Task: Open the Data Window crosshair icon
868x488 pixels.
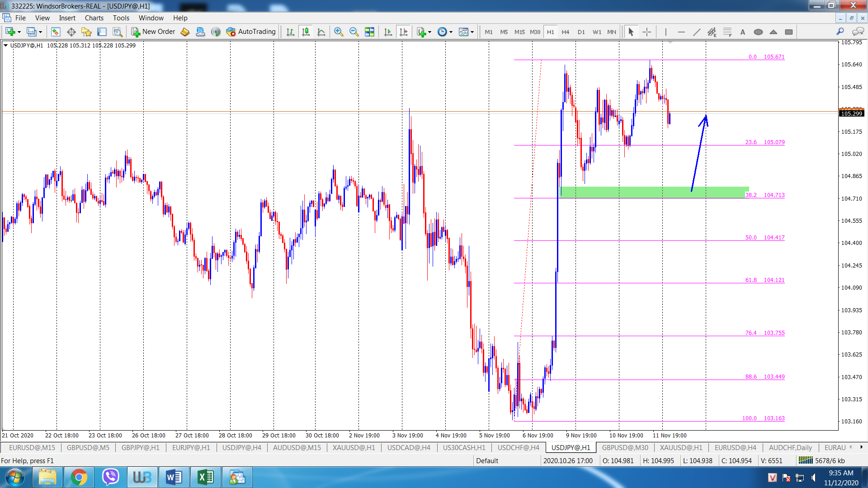Action: click(x=71, y=32)
